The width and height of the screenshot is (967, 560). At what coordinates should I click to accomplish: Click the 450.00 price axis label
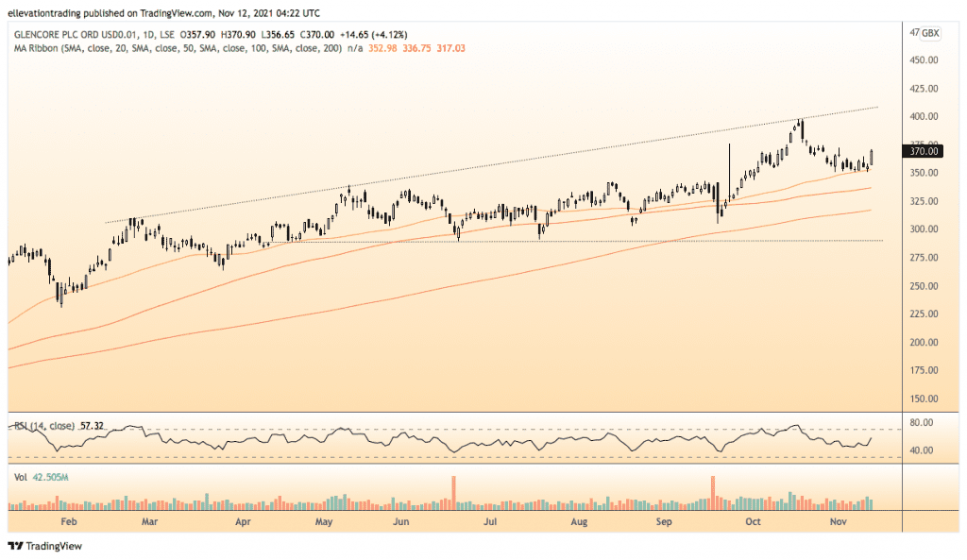924,60
